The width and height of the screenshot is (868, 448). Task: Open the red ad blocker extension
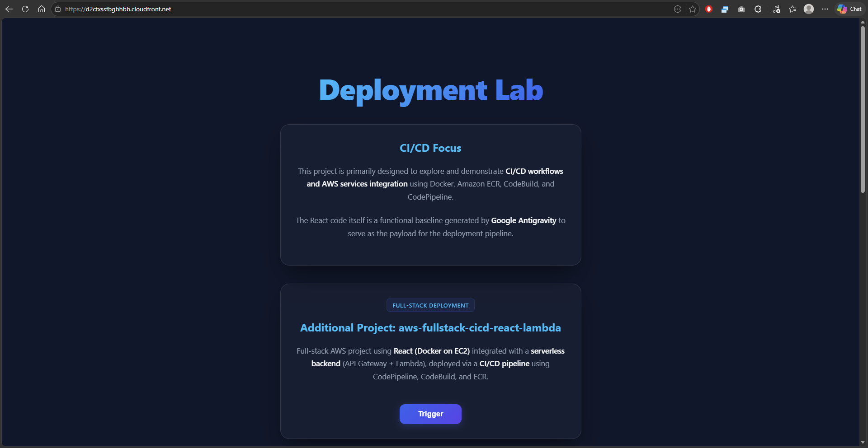click(709, 9)
